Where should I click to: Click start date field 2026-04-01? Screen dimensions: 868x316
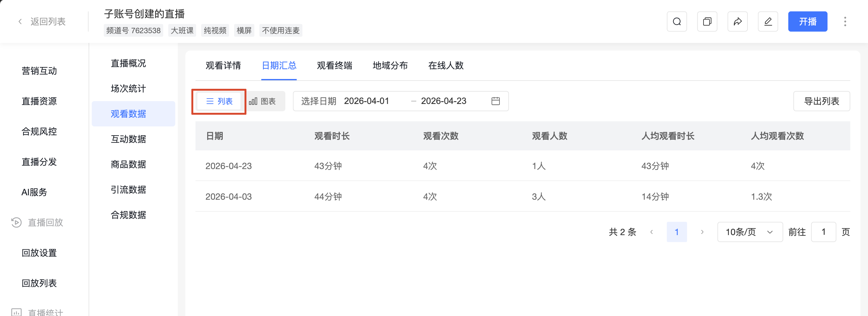(367, 101)
